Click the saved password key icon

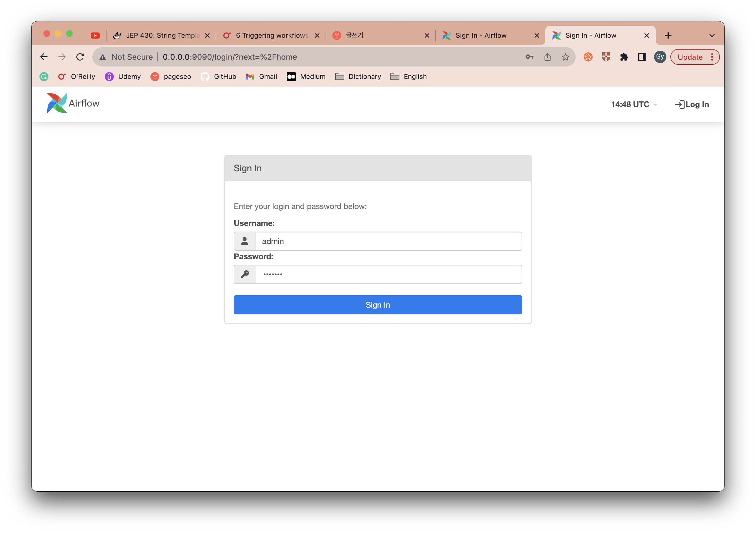click(x=529, y=57)
